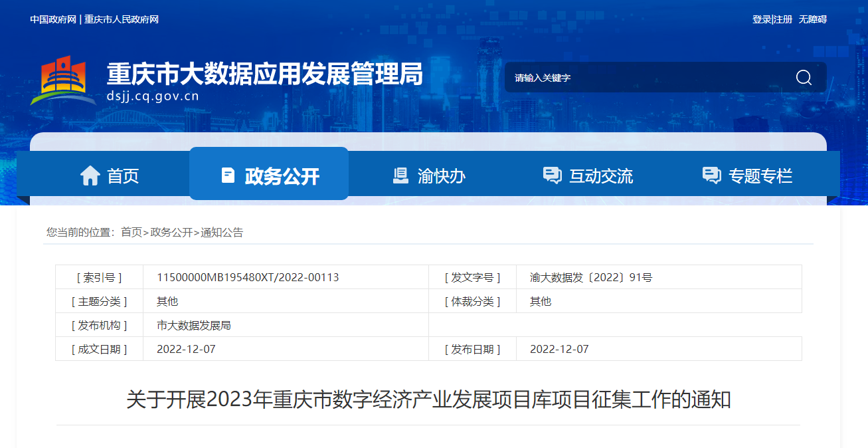Click the 注册 register link
Viewport: 868px width, 448px height.
(784, 19)
